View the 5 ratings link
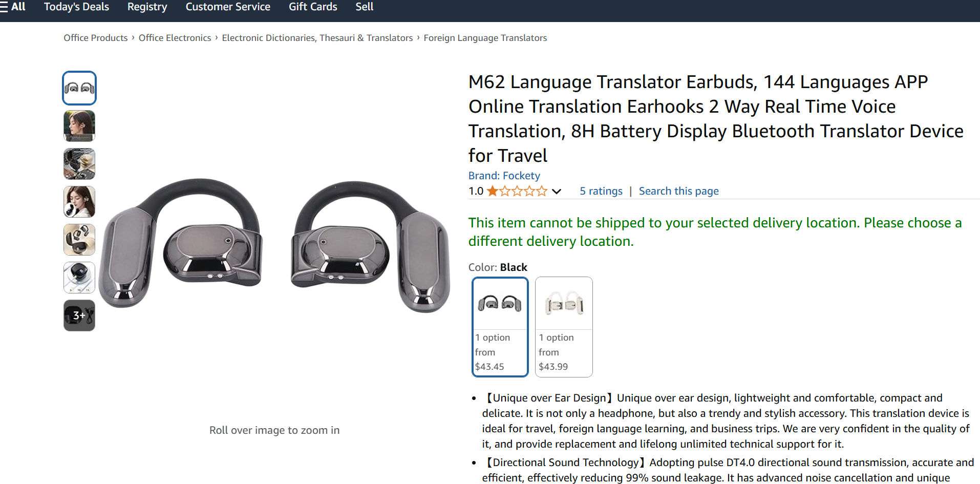The image size is (980, 484). click(601, 191)
